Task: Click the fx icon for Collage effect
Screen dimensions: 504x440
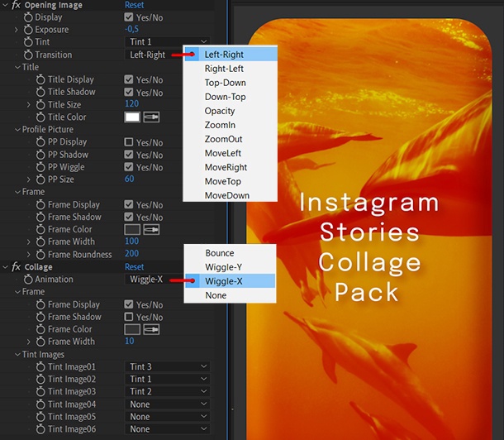Action: 16,267
